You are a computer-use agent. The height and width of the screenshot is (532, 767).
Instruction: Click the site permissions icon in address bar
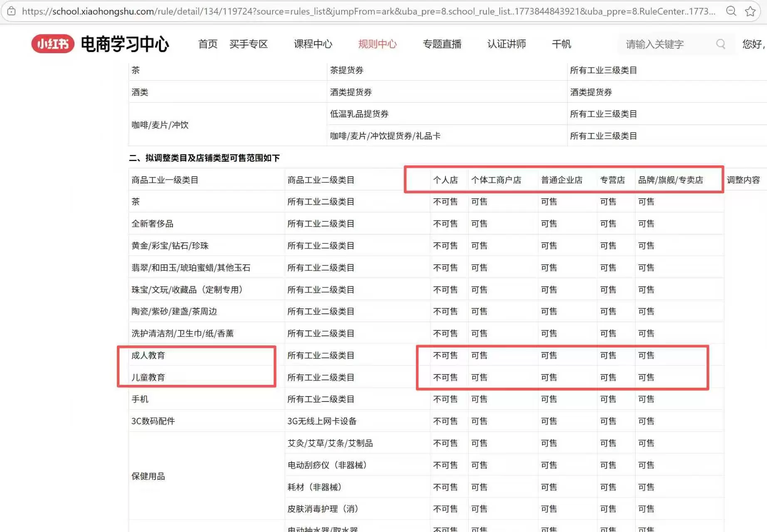pyautogui.click(x=11, y=11)
